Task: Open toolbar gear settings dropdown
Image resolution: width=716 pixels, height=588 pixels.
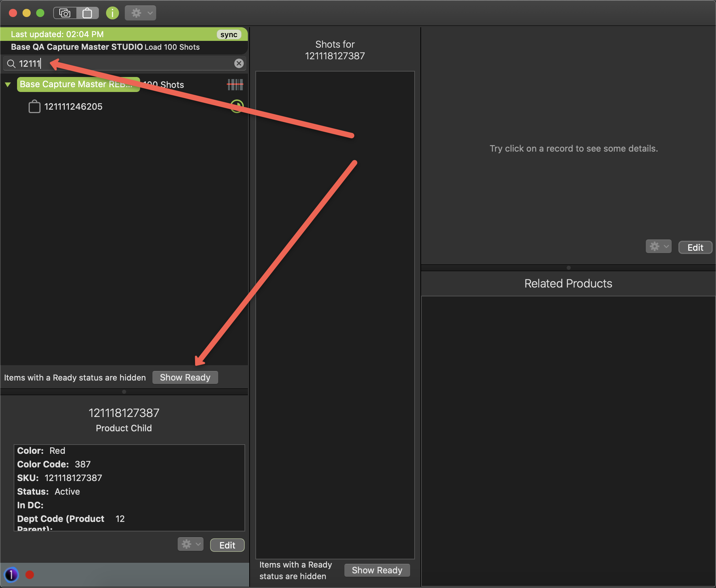Action: (140, 13)
